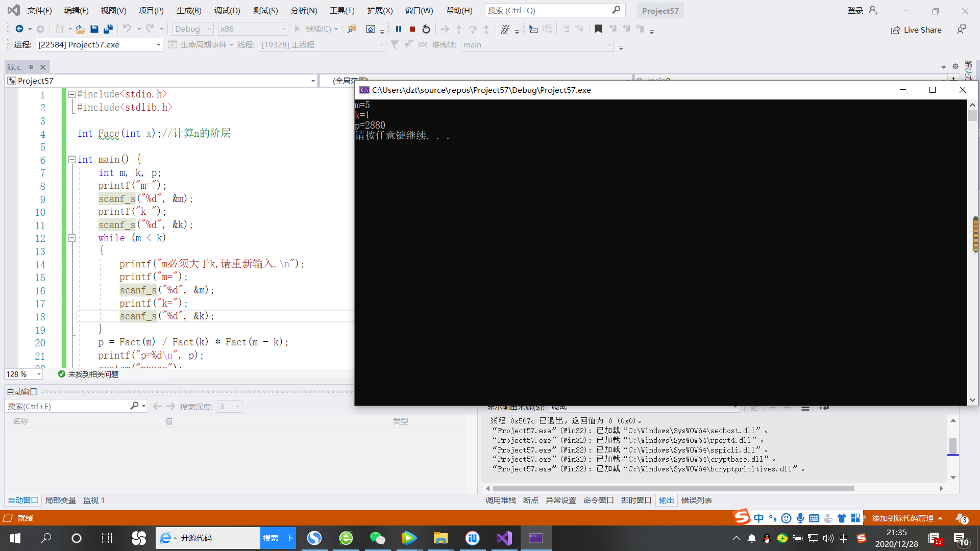Click 添加到源代码管理 in status bar
980x551 pixels.
pyautogui.click(x=902, y=518)
